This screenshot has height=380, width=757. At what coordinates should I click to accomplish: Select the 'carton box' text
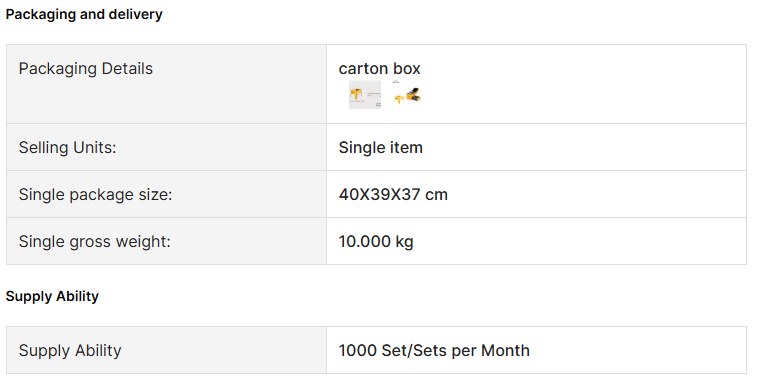pyautogui.click(x=379, y=69)
